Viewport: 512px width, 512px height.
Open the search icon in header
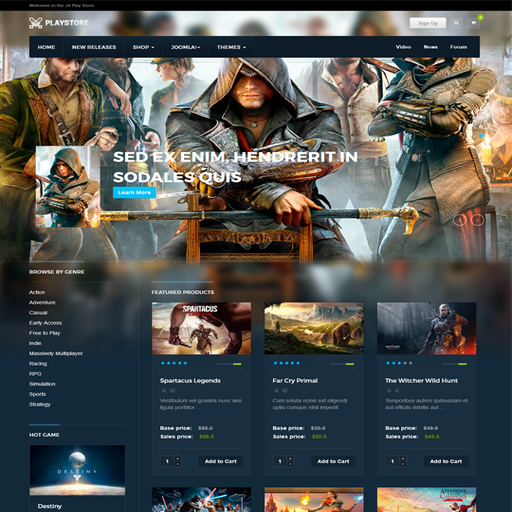click(456, 23)
